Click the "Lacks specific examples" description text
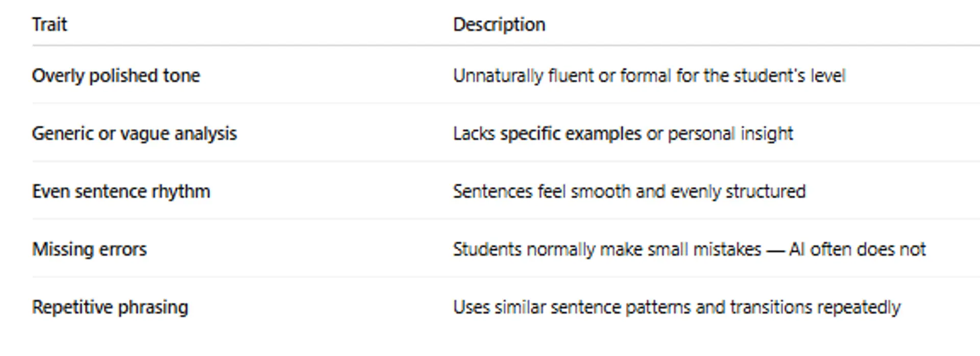Screen dimensions: 980x356 (x=546, y=133)
